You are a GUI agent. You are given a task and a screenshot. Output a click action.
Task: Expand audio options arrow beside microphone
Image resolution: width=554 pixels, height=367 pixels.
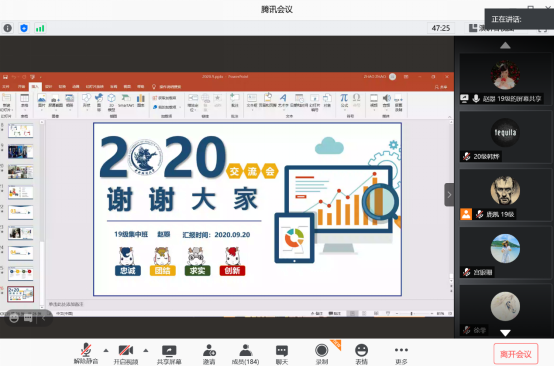[106, 350]
